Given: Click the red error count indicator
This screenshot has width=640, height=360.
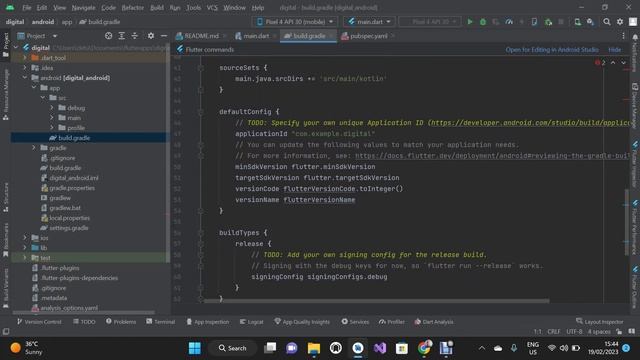Looking at the screenshot, I should point(600,62).
